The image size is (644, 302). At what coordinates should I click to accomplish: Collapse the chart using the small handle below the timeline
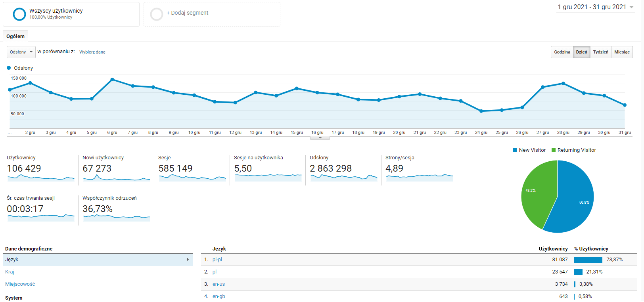(x=320, y=138)
